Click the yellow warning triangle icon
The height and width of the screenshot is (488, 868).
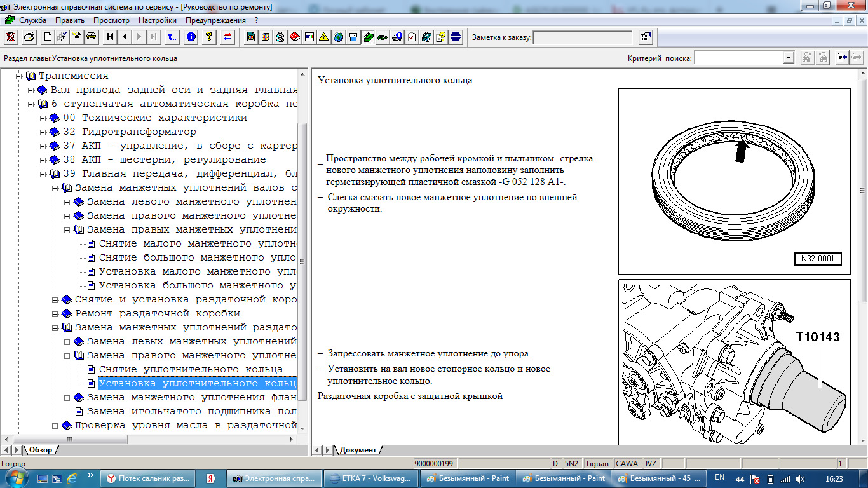[324, 37]
